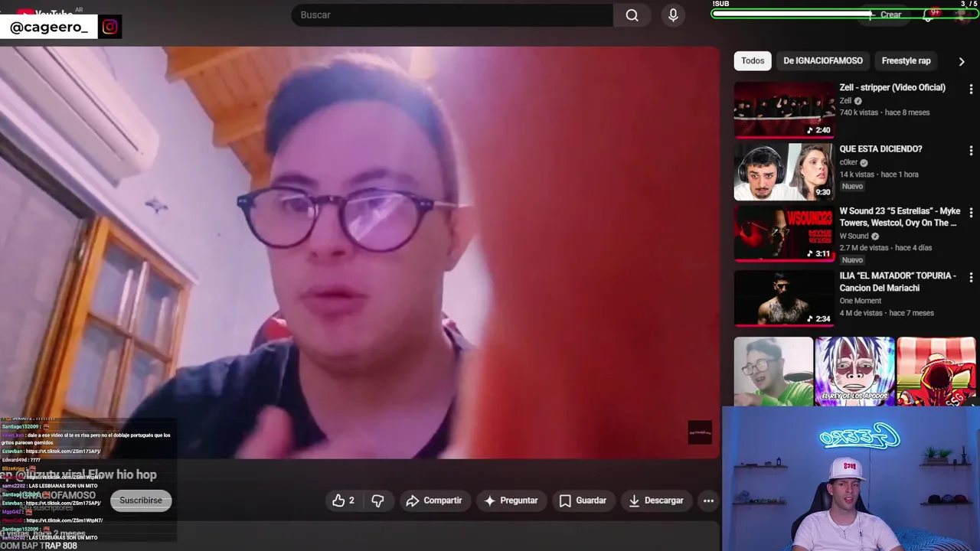Click the Compartir share button
Screen dimensions: 980x551
tap(434, 500)
